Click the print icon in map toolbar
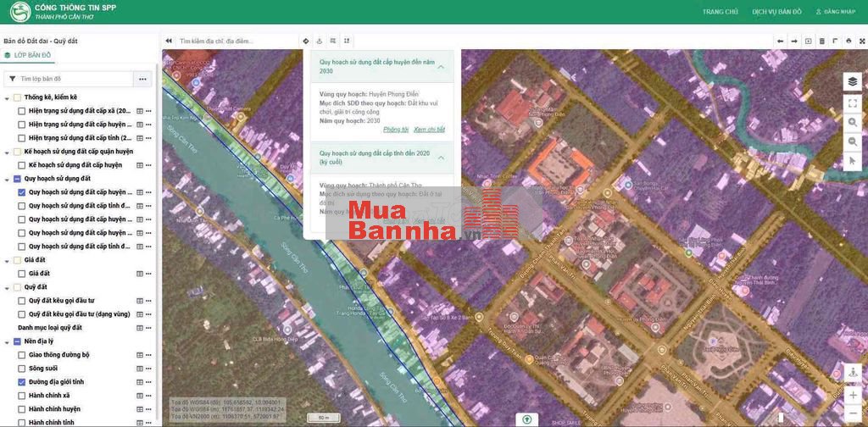The width and height of the screenshot is (868, 427). 849,41
